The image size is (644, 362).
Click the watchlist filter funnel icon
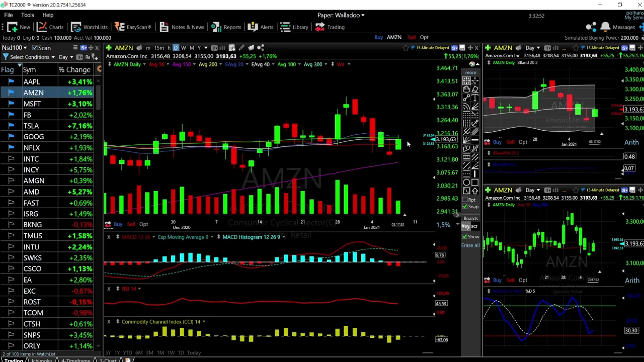[6, 57]
